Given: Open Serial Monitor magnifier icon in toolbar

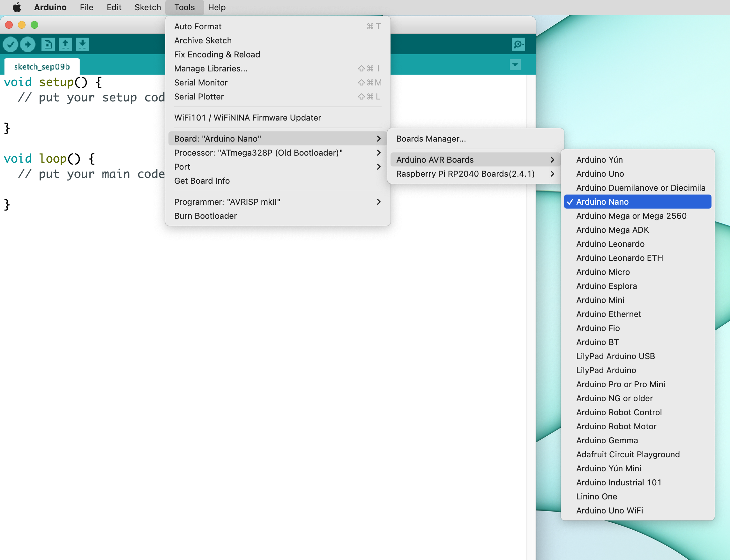Looking at the screenshot, I should 518,44.
